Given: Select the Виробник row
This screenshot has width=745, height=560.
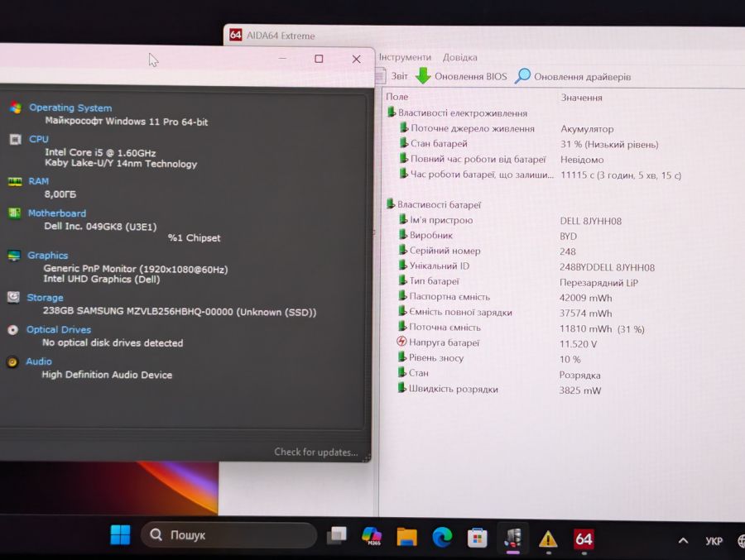Looking at the screenshot, I should (425, 235).
